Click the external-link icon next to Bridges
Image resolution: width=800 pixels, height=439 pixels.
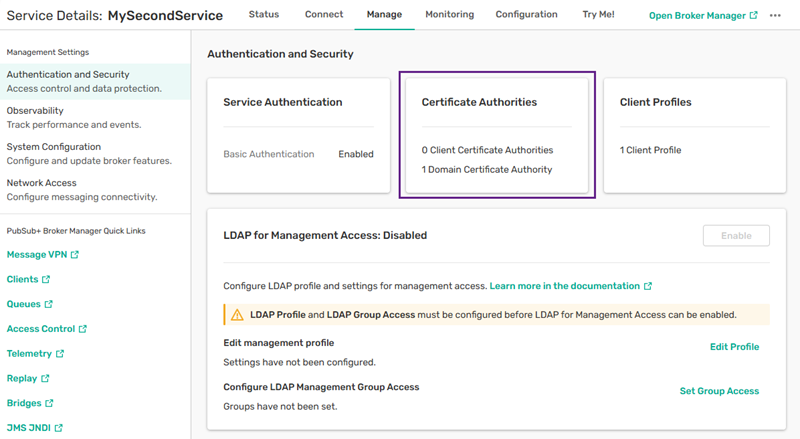click(49, 403)
